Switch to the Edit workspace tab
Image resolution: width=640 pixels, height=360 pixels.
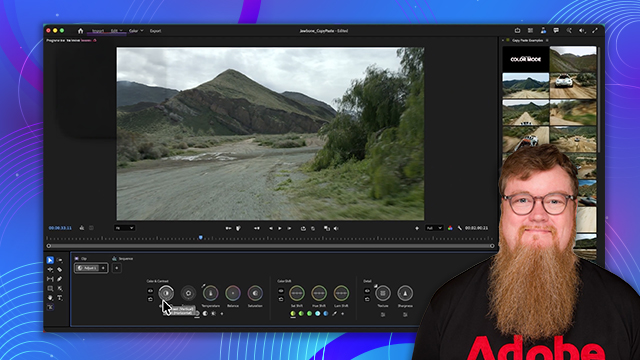click(114, 31)
